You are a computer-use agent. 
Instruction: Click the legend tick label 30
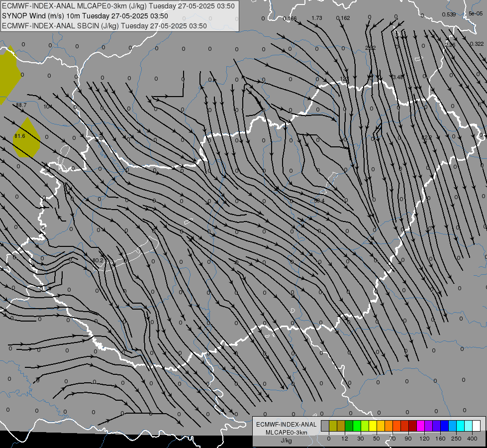click(x=361, y=439)
